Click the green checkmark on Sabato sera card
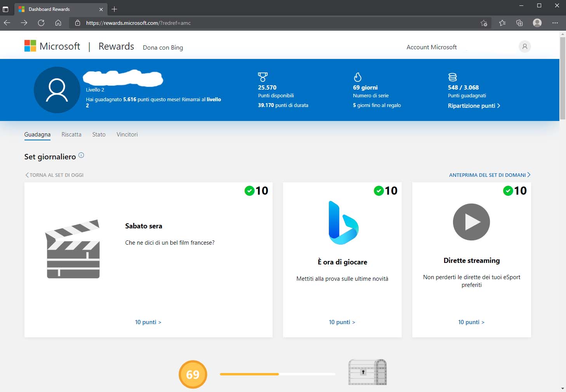This screenshot has height=392, width=566. pos(249,191)
